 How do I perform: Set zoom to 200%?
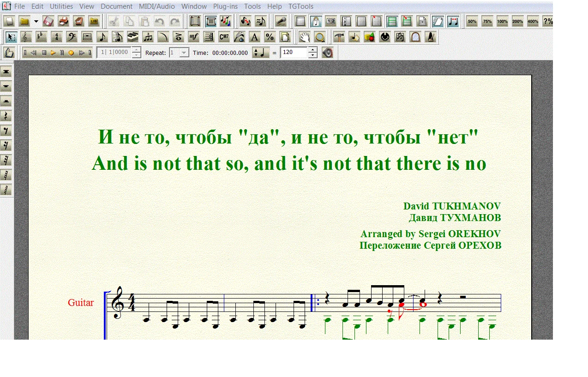[x=518, y=21]
